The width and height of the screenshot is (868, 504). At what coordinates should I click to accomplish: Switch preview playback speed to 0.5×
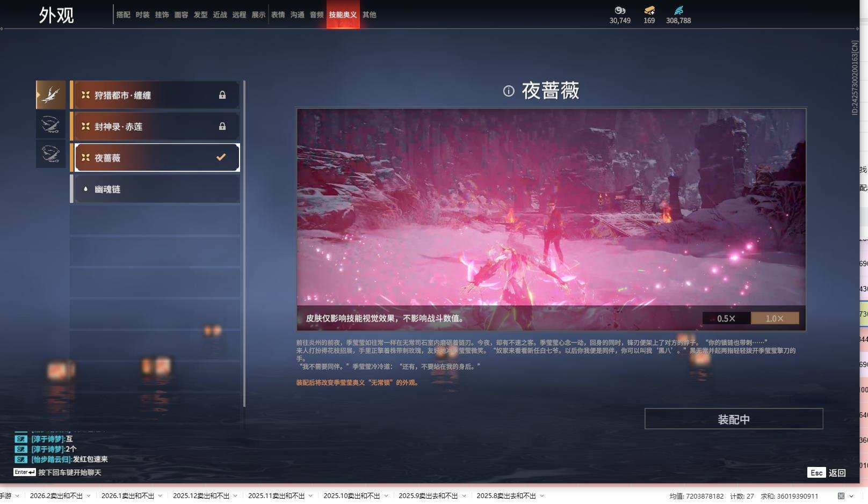click(726, 318)
